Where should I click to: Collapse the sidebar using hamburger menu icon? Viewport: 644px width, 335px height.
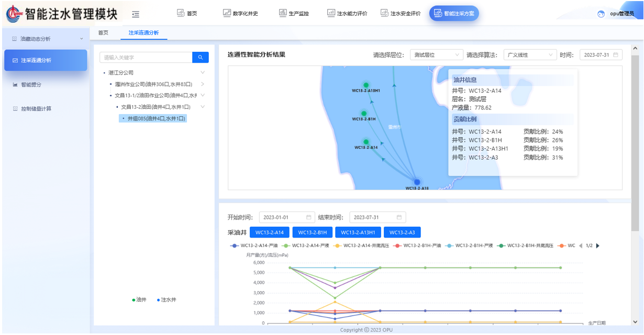click(136, 14)
